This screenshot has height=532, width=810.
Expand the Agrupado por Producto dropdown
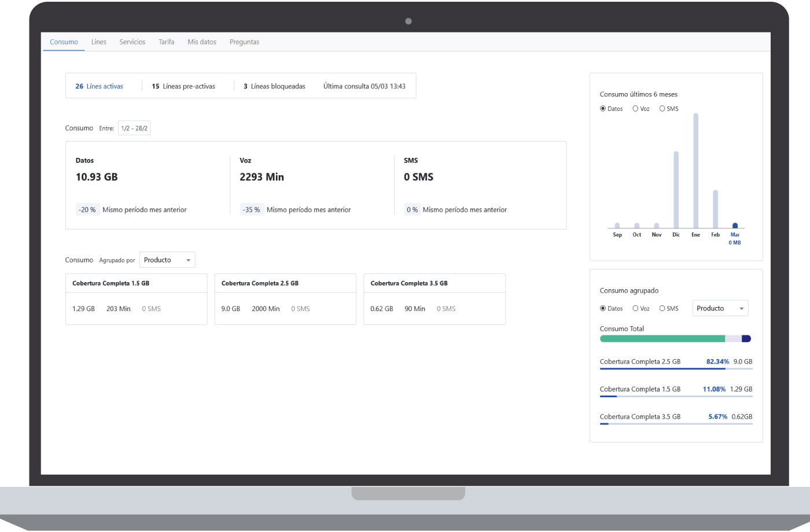[167, 260]
